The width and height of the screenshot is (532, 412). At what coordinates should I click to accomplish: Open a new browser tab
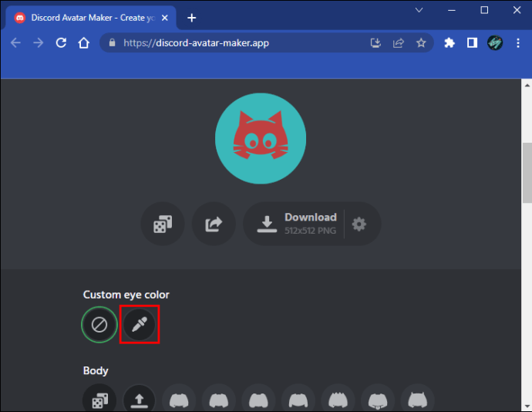(x=192, y=18)
